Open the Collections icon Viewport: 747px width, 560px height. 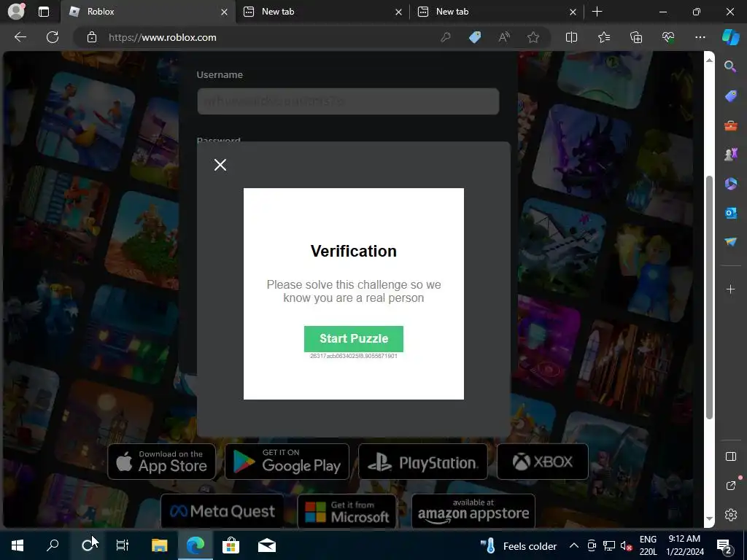[636, 37]
